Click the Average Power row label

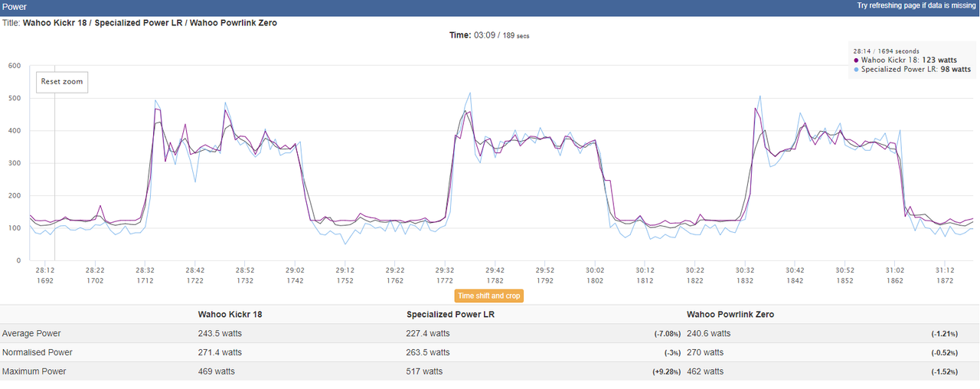coord(31,333)
